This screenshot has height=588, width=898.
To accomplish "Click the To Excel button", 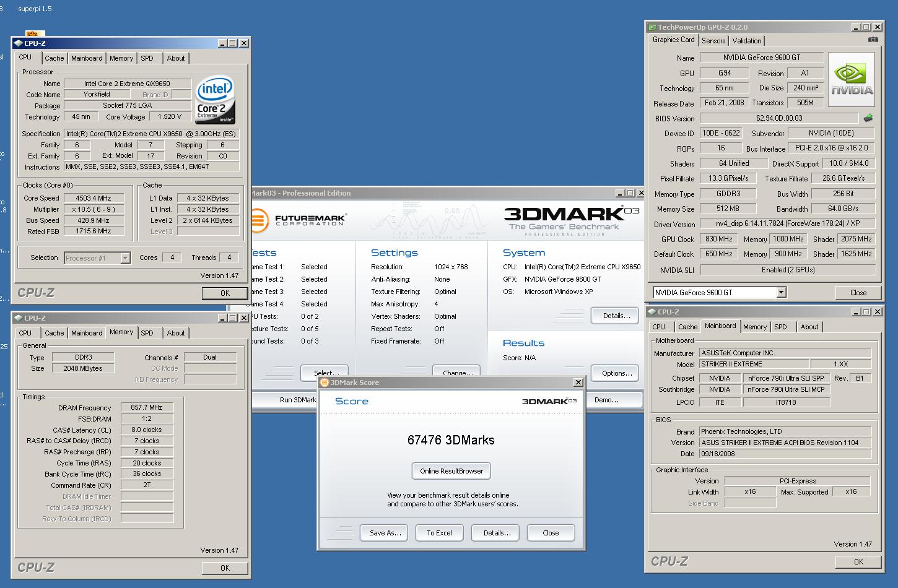I will [439, 533].
